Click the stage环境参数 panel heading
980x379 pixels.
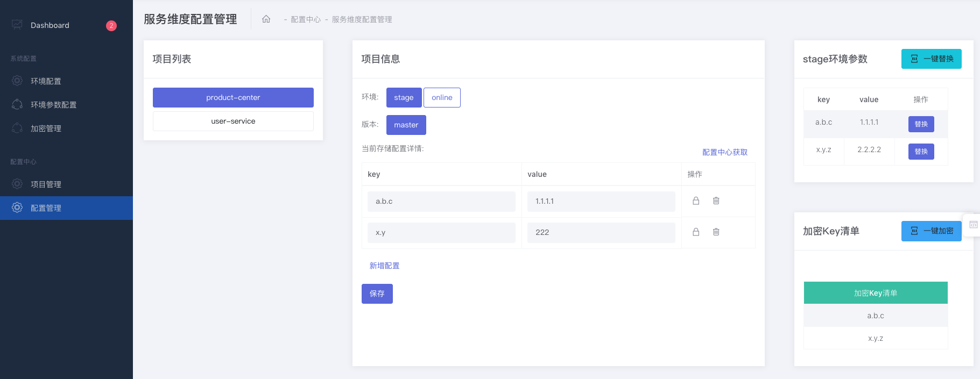835,59
